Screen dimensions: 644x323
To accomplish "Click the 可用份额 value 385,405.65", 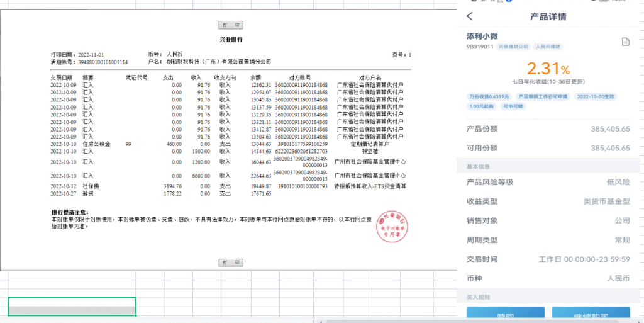I will coord(610,148).
